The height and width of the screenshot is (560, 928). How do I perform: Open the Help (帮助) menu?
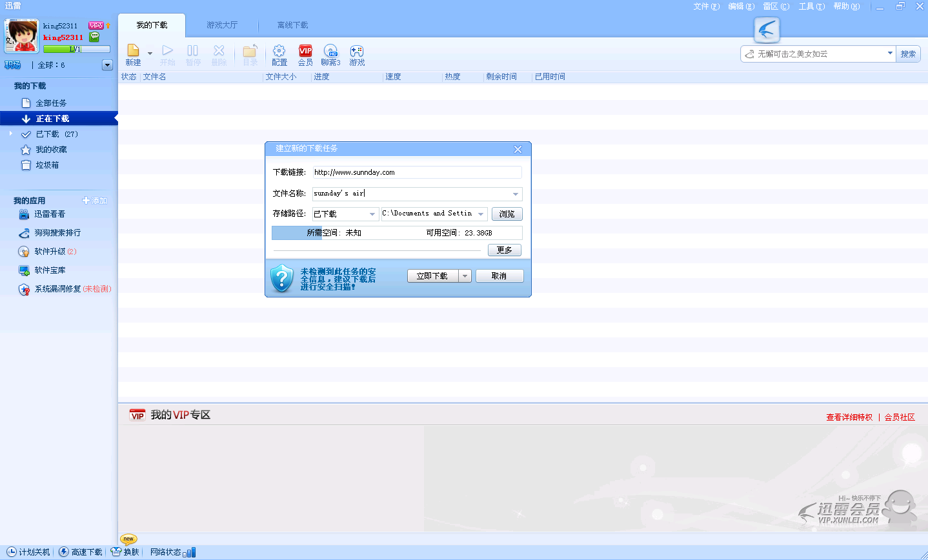coord(846,6)
